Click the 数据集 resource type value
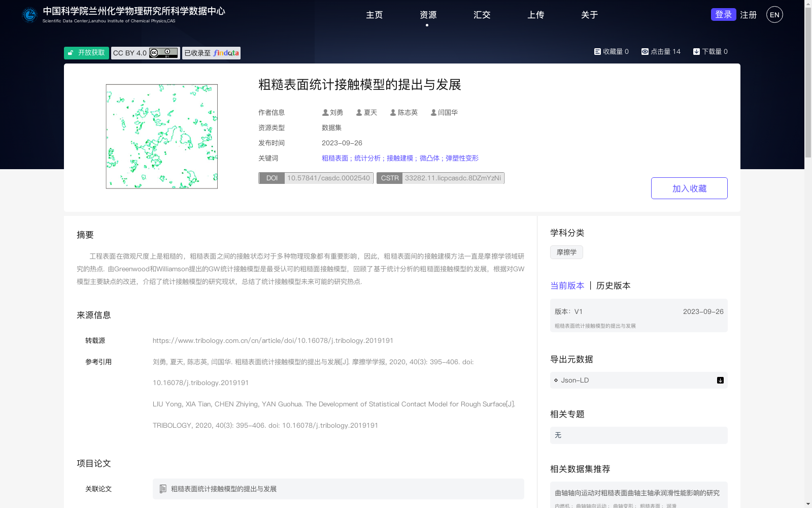 pyautogui.click(x=331, y=128)
